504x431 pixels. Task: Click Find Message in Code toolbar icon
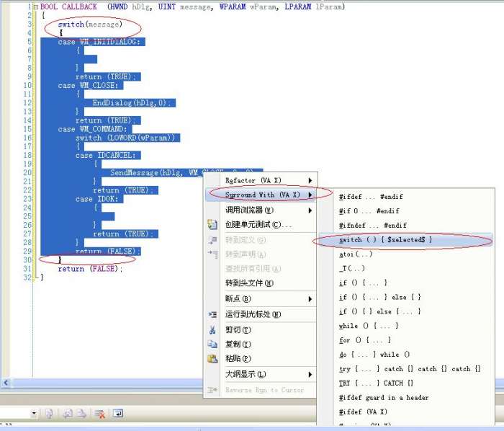click(x=49, y=413)
